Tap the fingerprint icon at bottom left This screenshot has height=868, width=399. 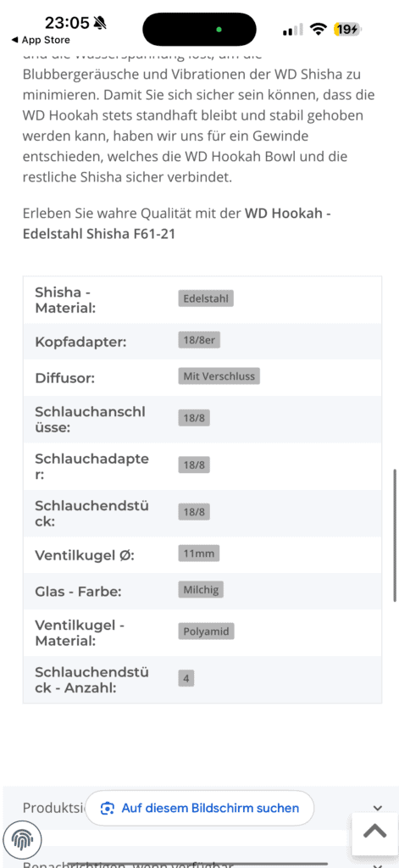(x=23, y=842)
